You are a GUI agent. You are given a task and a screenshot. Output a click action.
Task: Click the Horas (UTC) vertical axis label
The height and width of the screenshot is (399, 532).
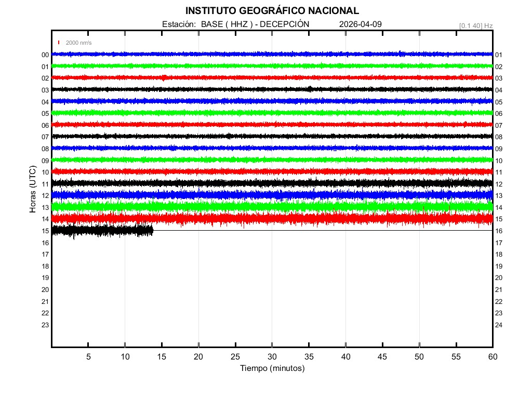pyautogui.click(x=33, y=190)
